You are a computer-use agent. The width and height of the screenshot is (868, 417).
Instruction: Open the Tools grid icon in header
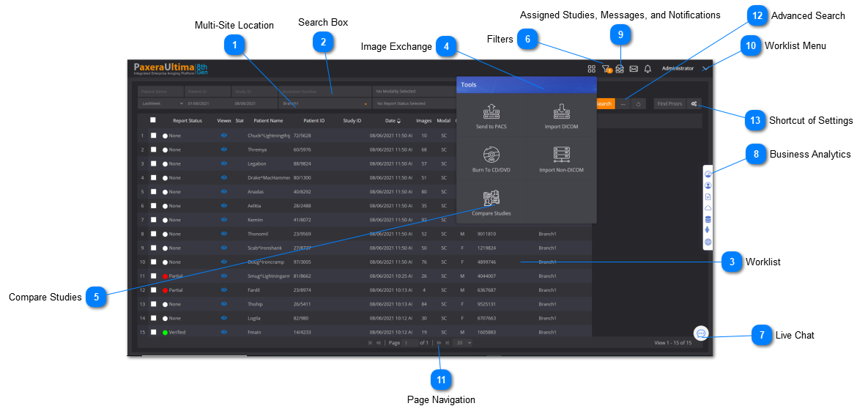pyautogui.click(x=591, y=69)
